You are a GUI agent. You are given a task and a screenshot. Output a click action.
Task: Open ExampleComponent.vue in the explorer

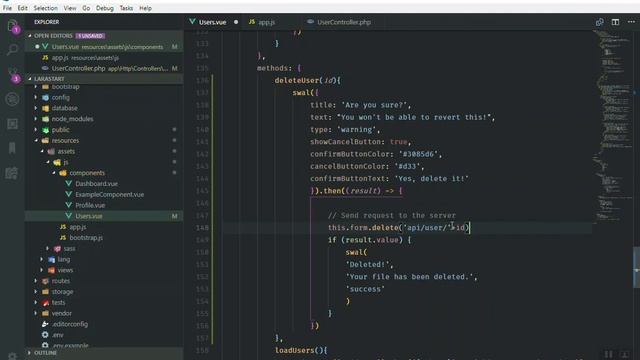point(109,195)
